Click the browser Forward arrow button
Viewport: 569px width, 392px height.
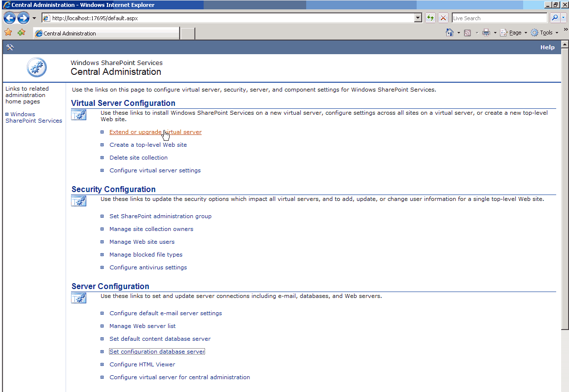pos(23,18)
